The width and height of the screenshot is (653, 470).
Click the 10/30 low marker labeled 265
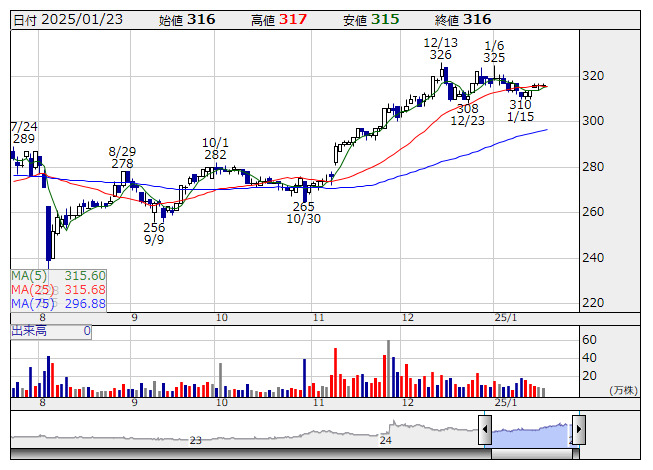pos(303,206)
